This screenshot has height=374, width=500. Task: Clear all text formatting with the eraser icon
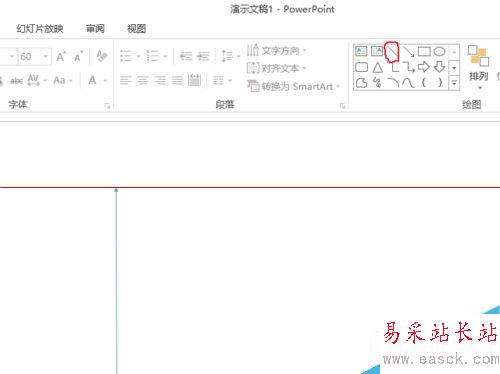(102, 56)
